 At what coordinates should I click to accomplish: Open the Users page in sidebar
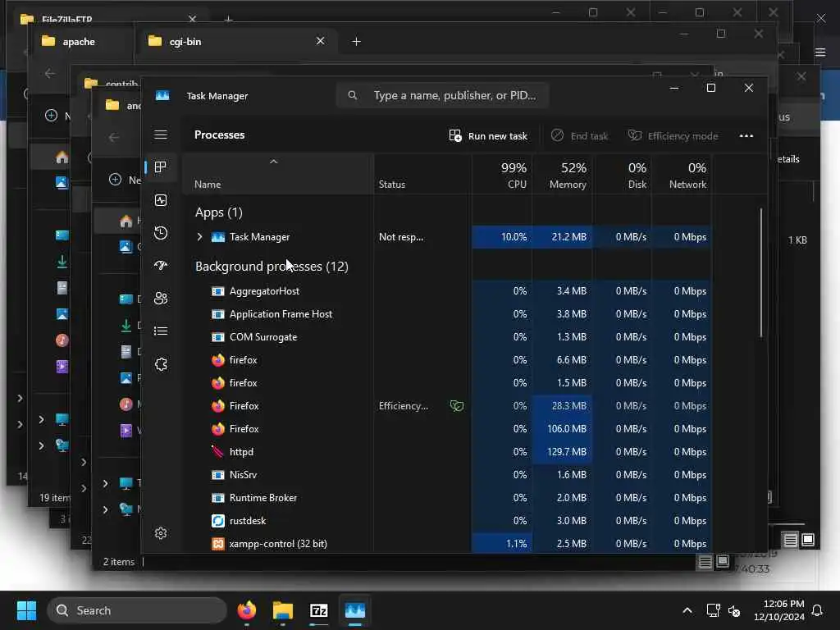point(161,298)
